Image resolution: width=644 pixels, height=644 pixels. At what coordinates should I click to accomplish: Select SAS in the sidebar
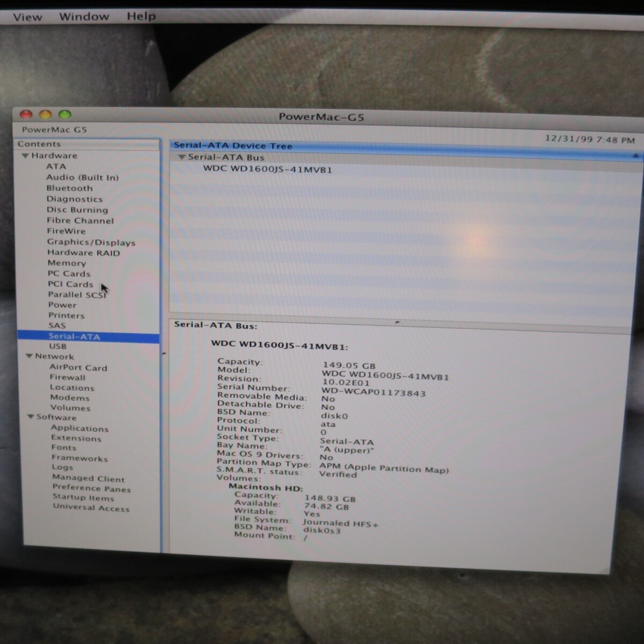coord(57,326)
